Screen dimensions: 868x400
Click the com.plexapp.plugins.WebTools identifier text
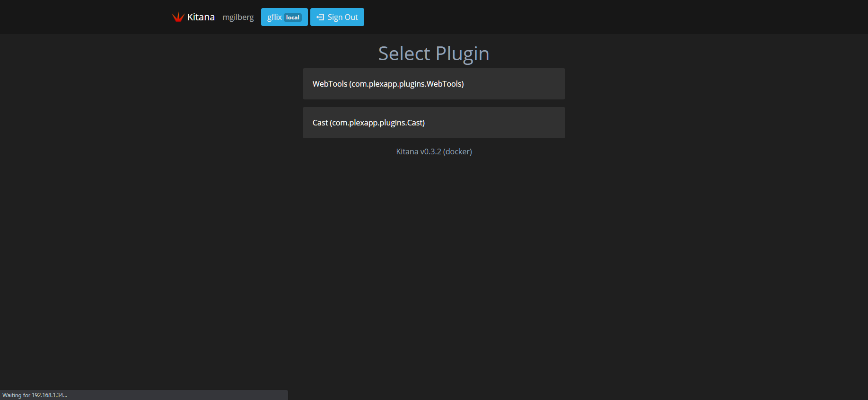click(406, 84)
